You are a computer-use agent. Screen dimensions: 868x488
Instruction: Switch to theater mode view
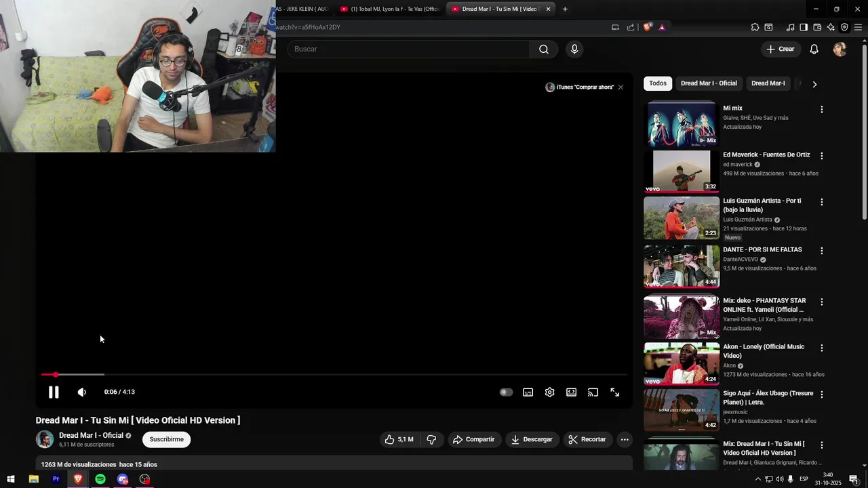(571, 392)
